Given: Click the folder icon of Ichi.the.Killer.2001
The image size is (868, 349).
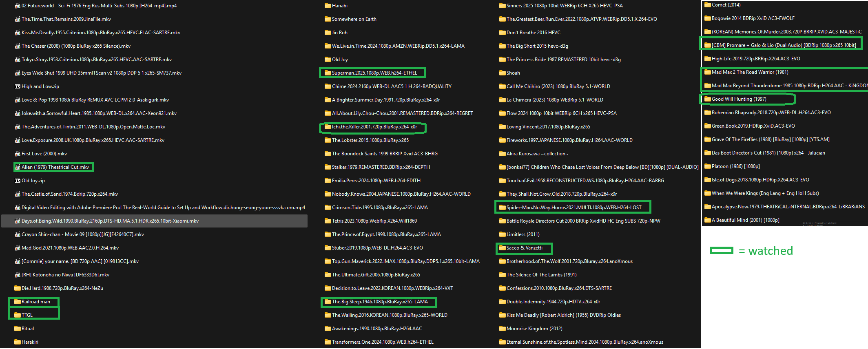Looking at the screenshot, I should coord(328,127).
